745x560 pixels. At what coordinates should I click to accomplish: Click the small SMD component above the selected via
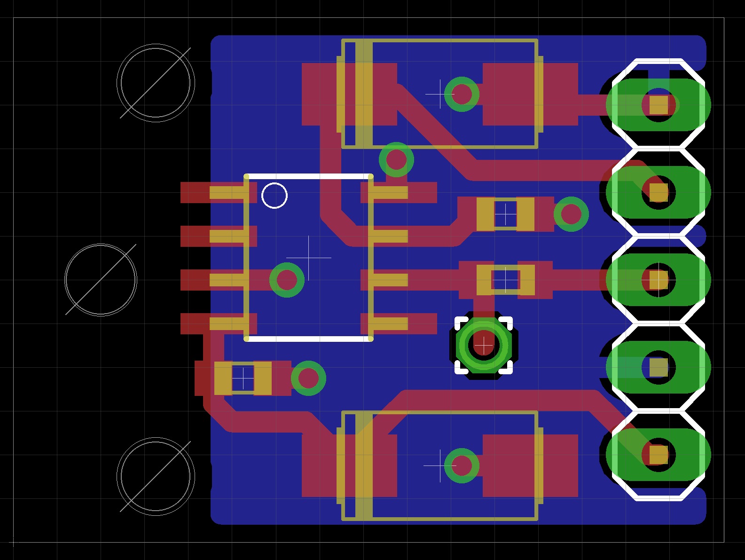pos(505,280)
